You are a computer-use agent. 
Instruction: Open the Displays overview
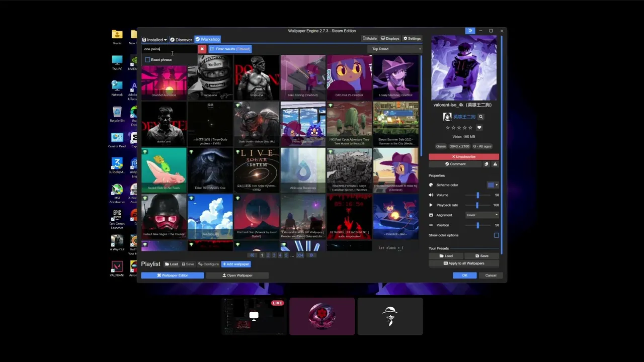coord(390,38)
